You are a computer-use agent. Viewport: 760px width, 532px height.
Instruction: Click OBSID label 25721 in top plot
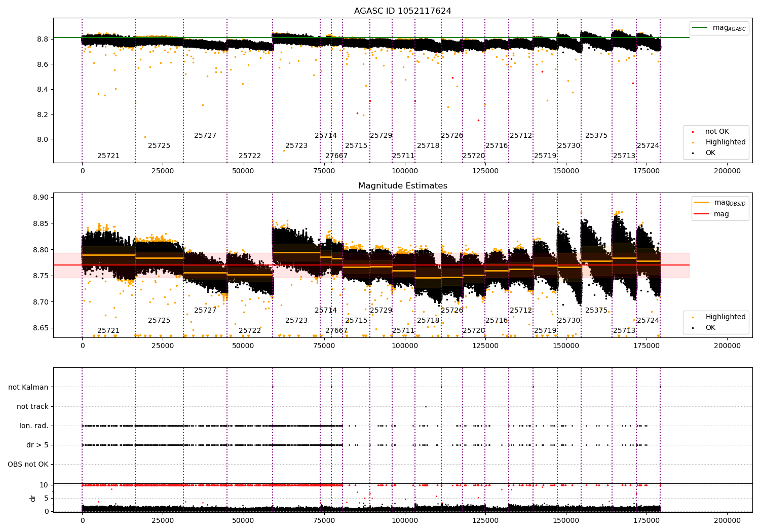(108, 156)
